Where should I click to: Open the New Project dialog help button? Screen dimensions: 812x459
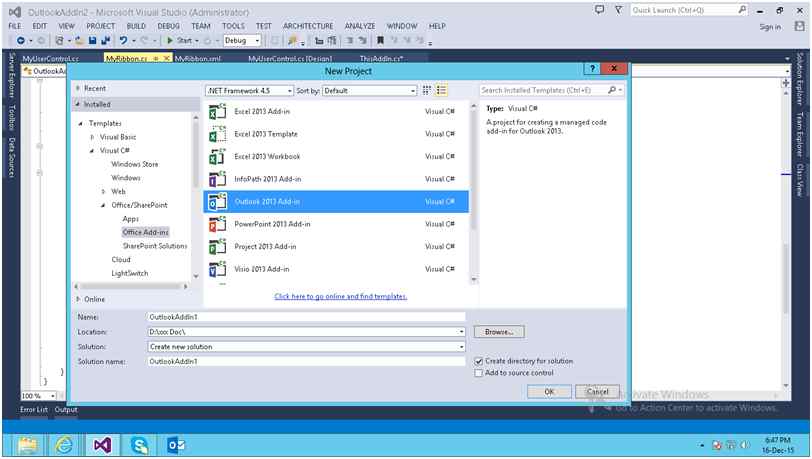coord(592,68)
